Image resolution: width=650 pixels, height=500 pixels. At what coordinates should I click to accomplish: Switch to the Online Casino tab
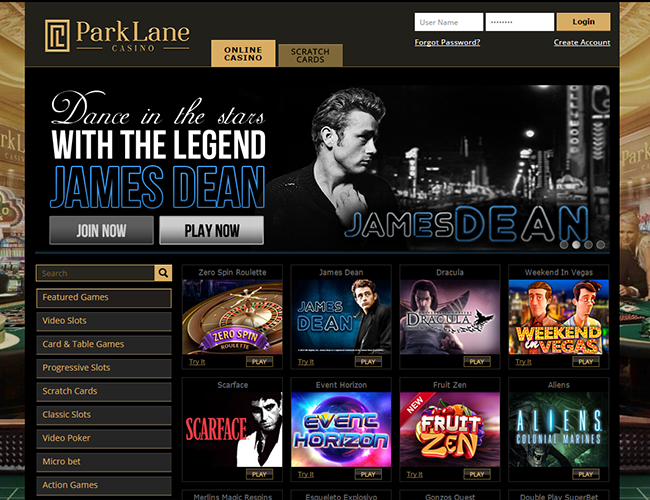tap(243, 53)
